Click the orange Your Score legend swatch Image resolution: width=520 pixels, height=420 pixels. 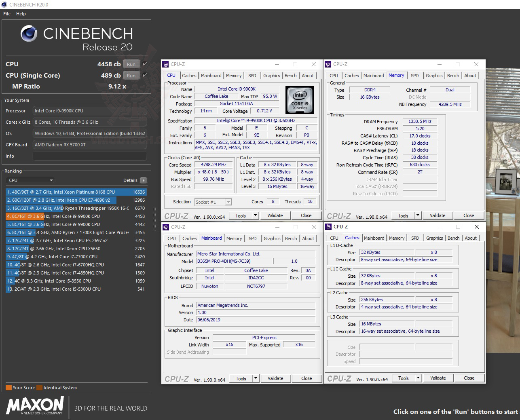coord(9,387)
